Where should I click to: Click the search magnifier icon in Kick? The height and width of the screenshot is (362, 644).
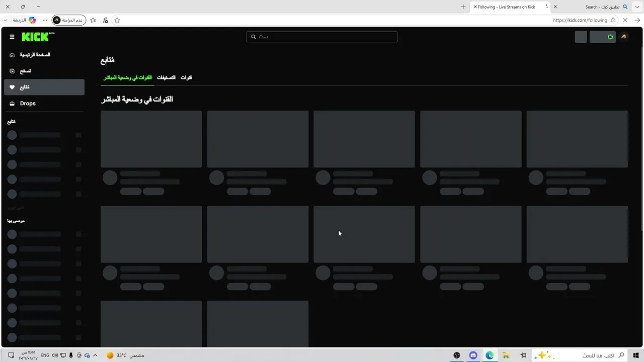[254, 37]
